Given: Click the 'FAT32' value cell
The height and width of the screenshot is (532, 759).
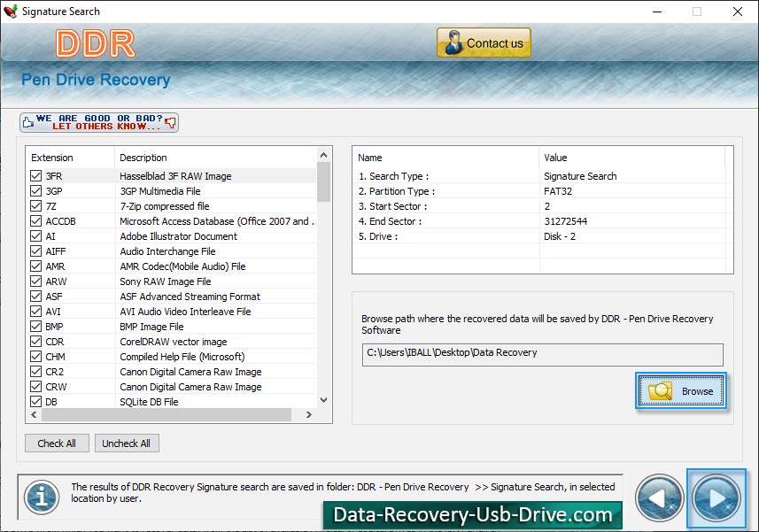Looking at the screenshot, I should pyautogui.click(x=558, y=191).
